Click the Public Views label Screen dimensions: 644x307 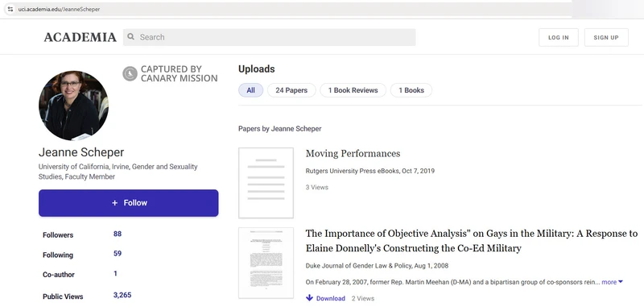click(x=63, y=297)
